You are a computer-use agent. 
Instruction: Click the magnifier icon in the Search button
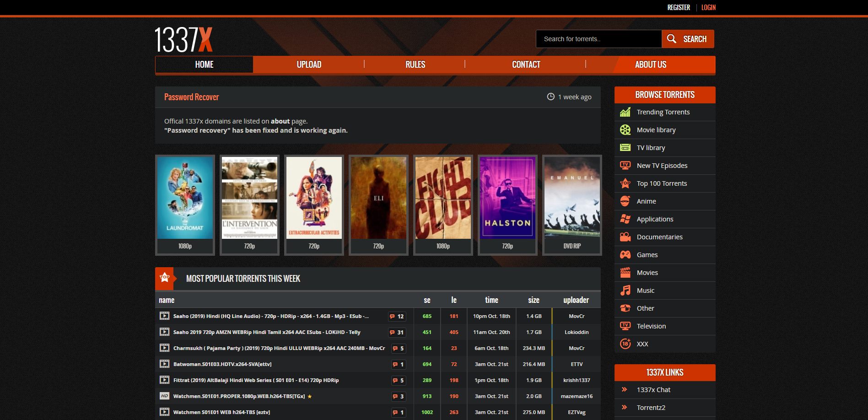point(671,39)
